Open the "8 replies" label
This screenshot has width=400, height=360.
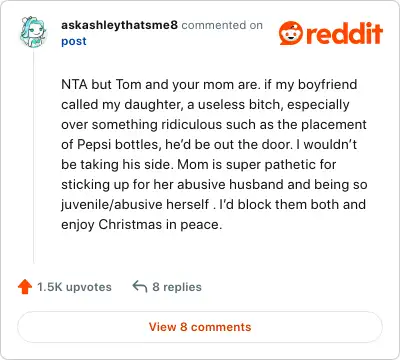pyautogui.click(x=177, y=287)
